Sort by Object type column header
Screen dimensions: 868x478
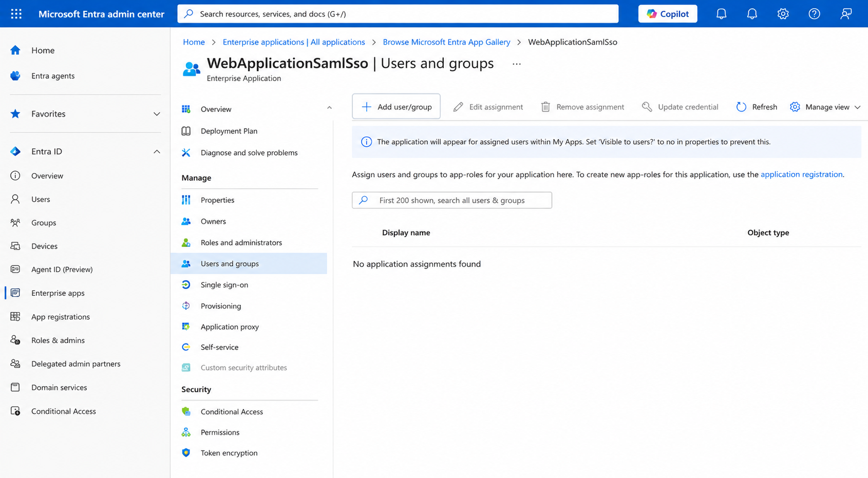(768, 233)
